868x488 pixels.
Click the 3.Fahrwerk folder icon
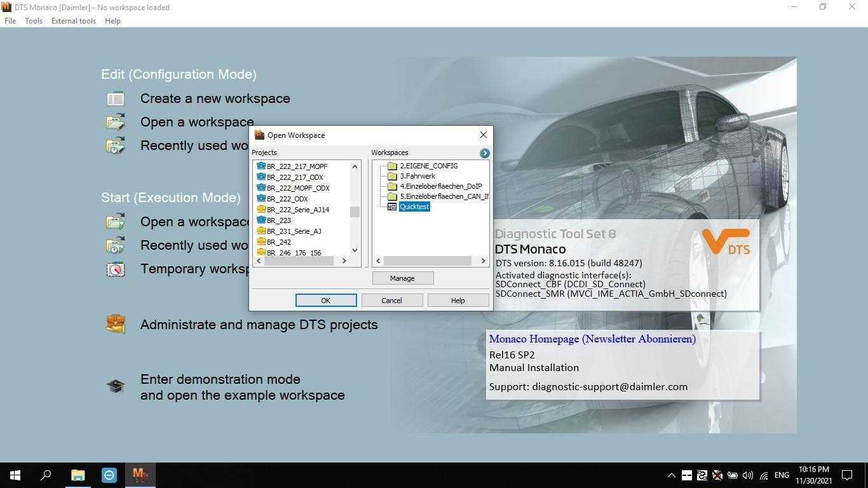(x=392, y=176)
